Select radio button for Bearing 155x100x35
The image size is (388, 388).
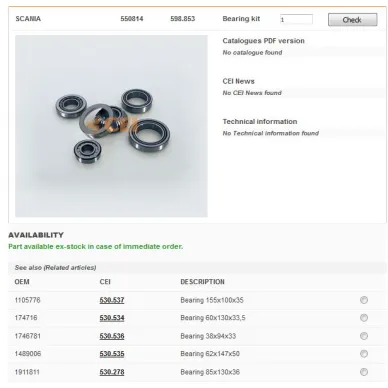point(364,300)
